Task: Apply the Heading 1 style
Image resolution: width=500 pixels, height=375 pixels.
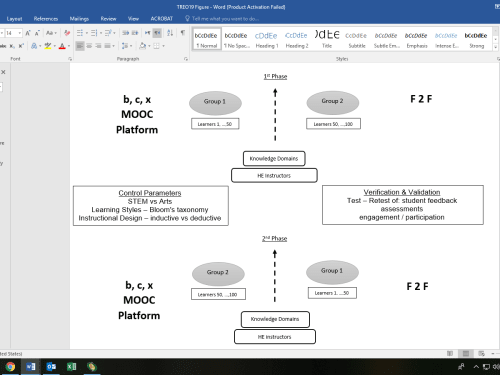Action: pyautogui.click(x=266, y=39)
